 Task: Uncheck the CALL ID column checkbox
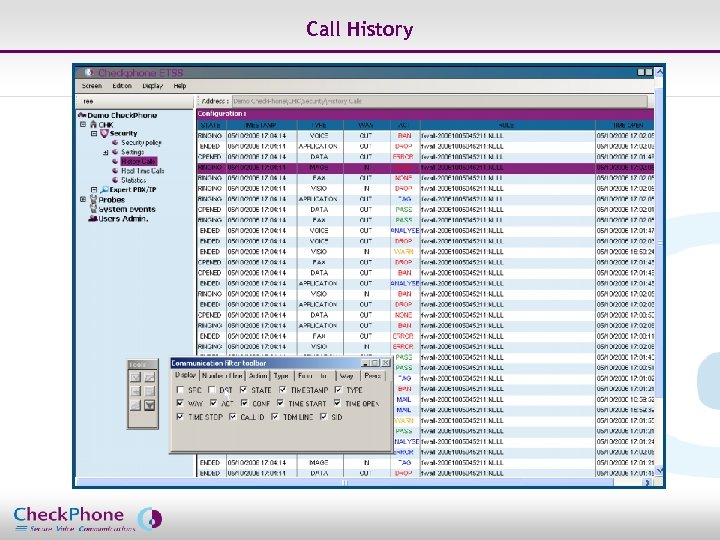pyautogui.click(x=233, y=417)
